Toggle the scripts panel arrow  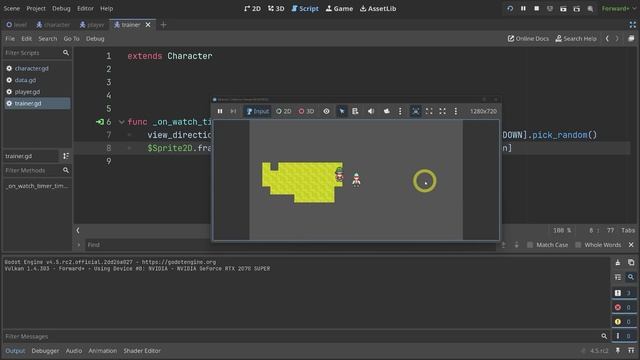tap(78, 231)
